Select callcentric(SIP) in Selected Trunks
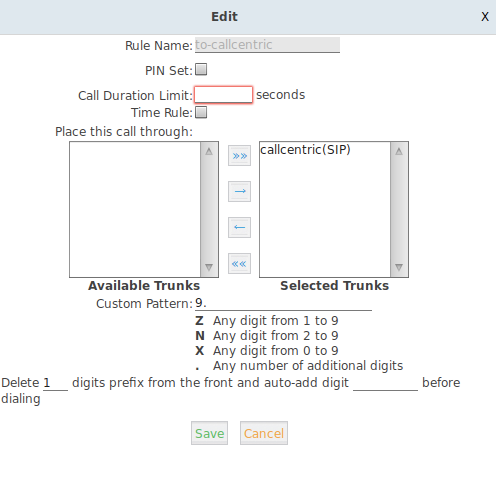 click(305, 150)
